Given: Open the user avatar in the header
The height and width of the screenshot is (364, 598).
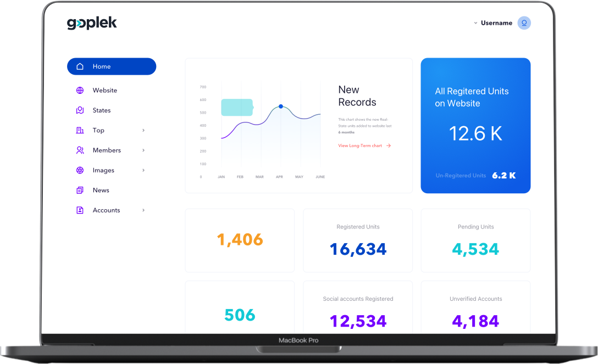Looking at the screenshot, I should pyautogui.click(x=524, y=23).
